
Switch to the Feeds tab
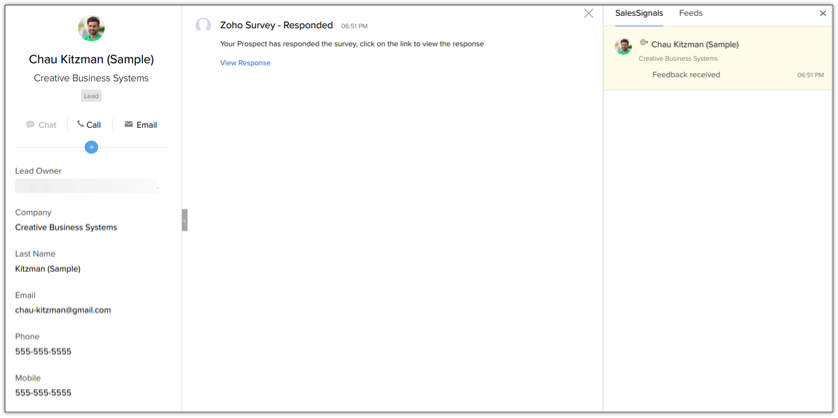(690, 13)
